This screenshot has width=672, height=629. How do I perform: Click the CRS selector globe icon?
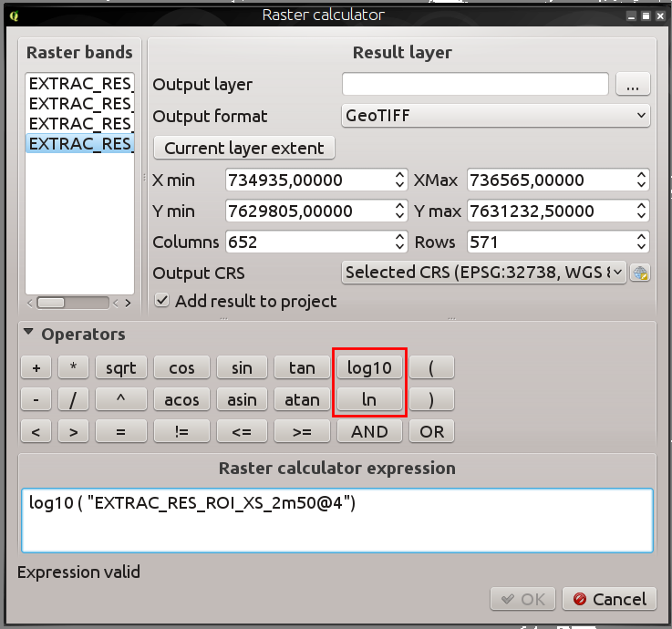pos(641,273)
